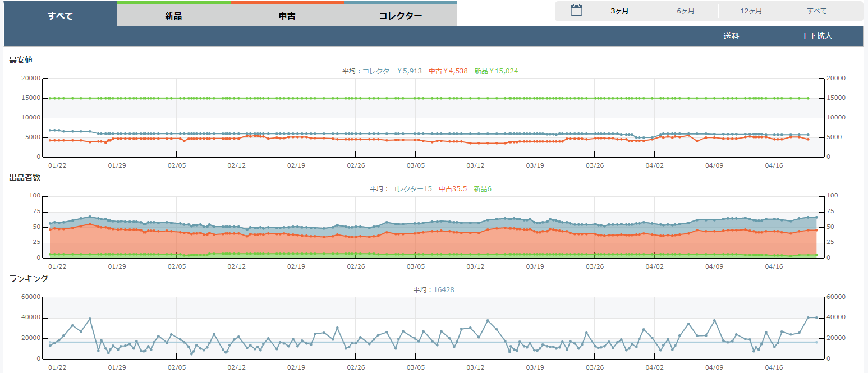Click the 02/19 marker on 最安値 axis
This screenshot has height=373, width=868.
[296, 166]
